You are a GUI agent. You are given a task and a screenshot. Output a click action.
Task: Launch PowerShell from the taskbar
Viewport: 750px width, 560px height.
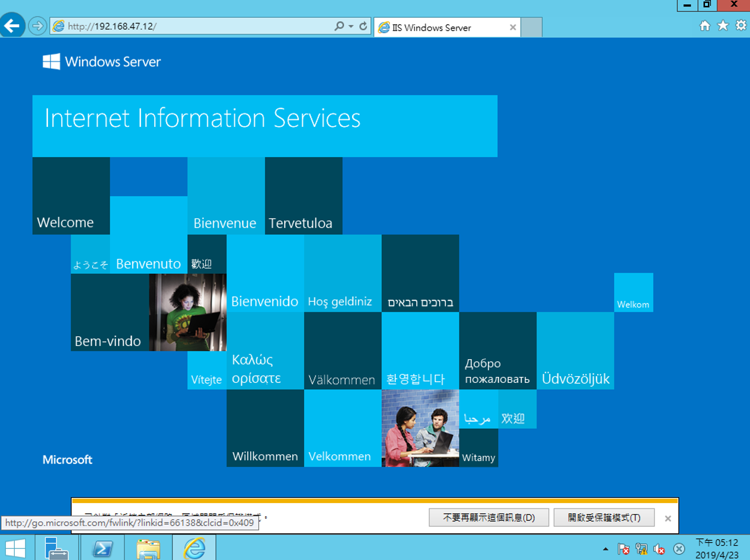point(104,548)
